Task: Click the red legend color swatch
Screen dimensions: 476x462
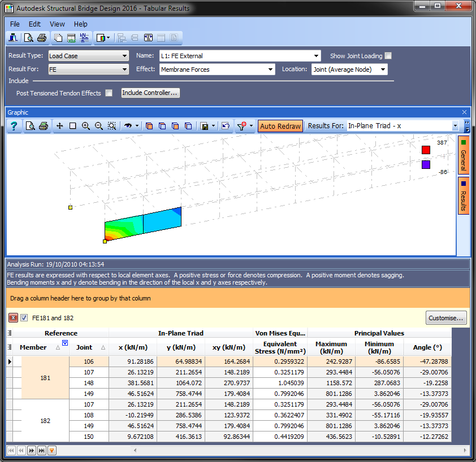Action: [426, 150]
